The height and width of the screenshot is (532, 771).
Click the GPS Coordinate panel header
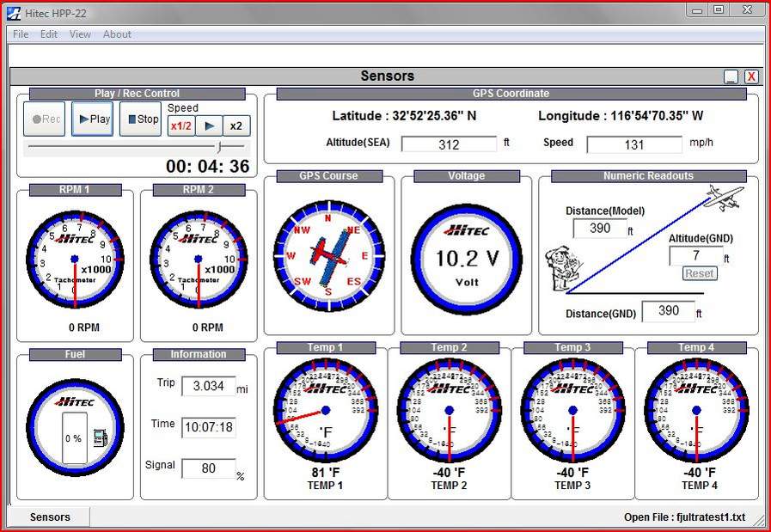511,94
